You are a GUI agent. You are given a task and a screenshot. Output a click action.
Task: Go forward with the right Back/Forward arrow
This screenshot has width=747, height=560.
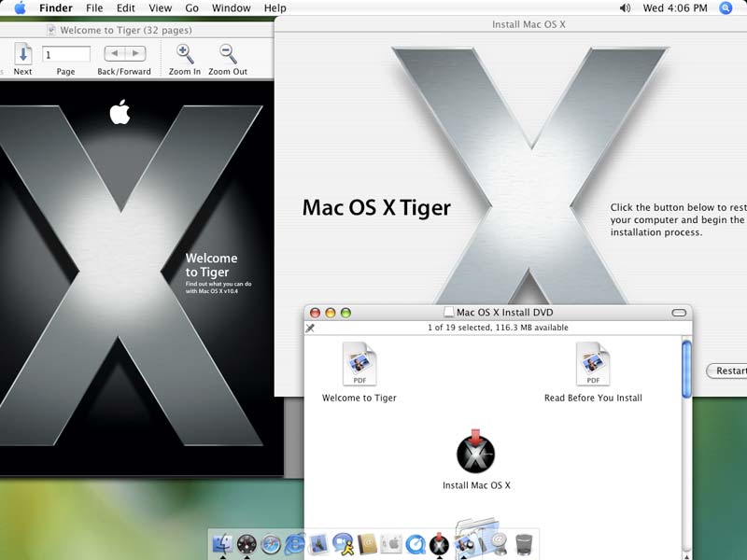click(135, 53)
